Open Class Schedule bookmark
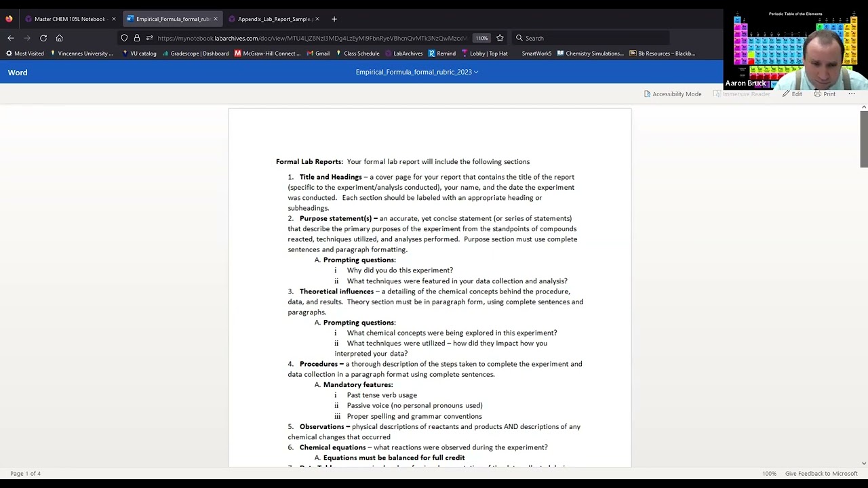Viewport: 868px width, 488px height. point(357,54)
